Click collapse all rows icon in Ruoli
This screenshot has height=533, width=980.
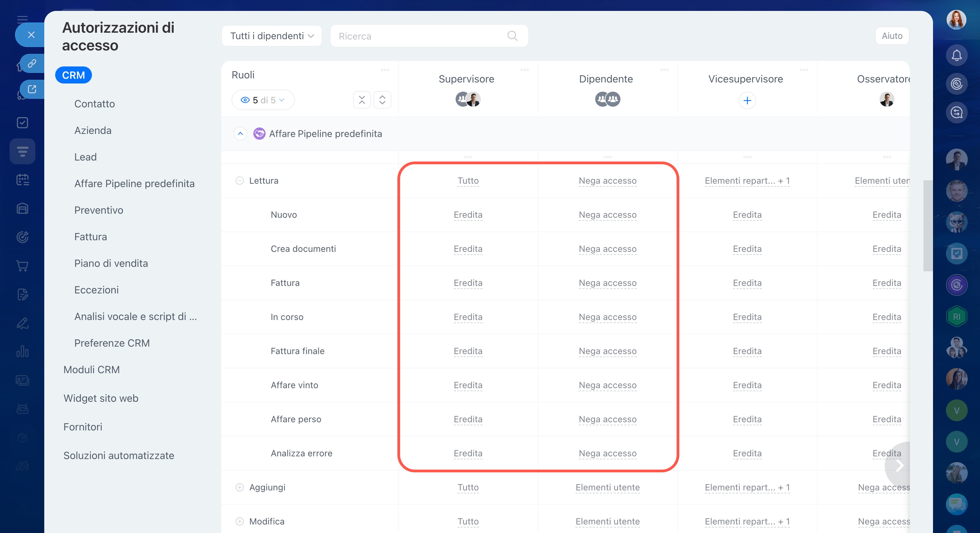click(x=361, y=100)
